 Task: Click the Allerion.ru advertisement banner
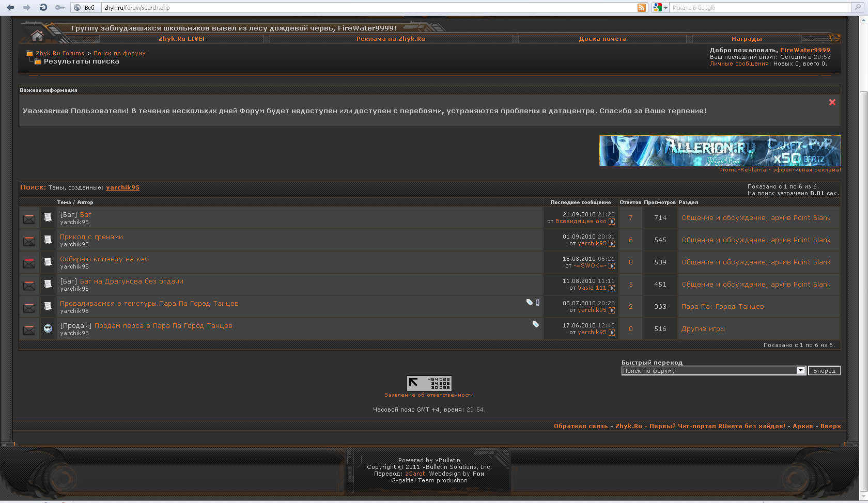pyautogui.click(x=720, y=151)
